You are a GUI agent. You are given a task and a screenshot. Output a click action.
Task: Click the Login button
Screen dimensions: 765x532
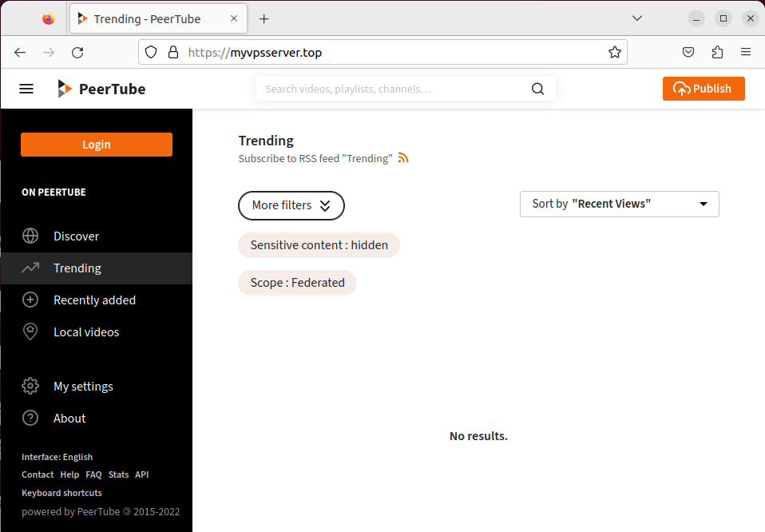[x=96, y=145]
